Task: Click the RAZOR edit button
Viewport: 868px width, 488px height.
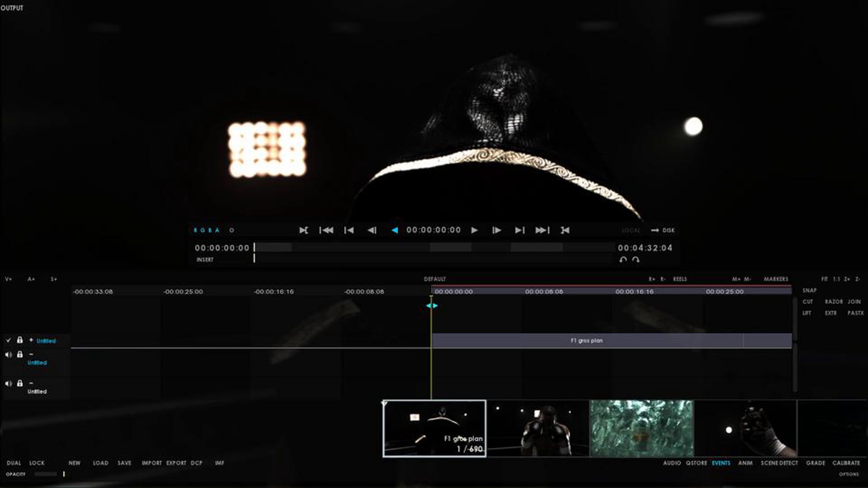Action: 834,301
